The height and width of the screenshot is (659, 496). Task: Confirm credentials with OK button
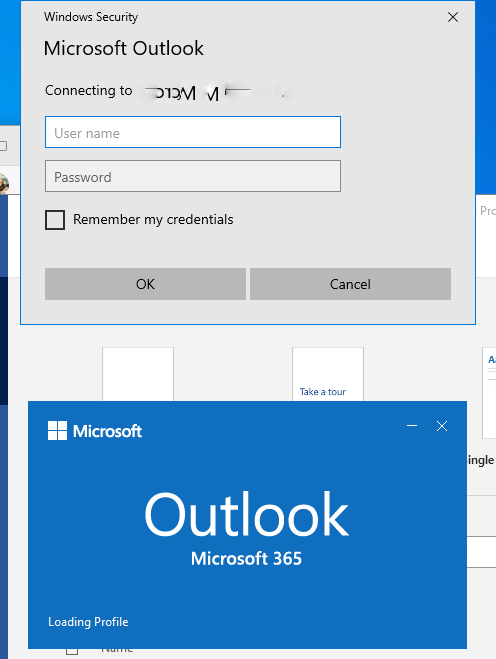145,284
